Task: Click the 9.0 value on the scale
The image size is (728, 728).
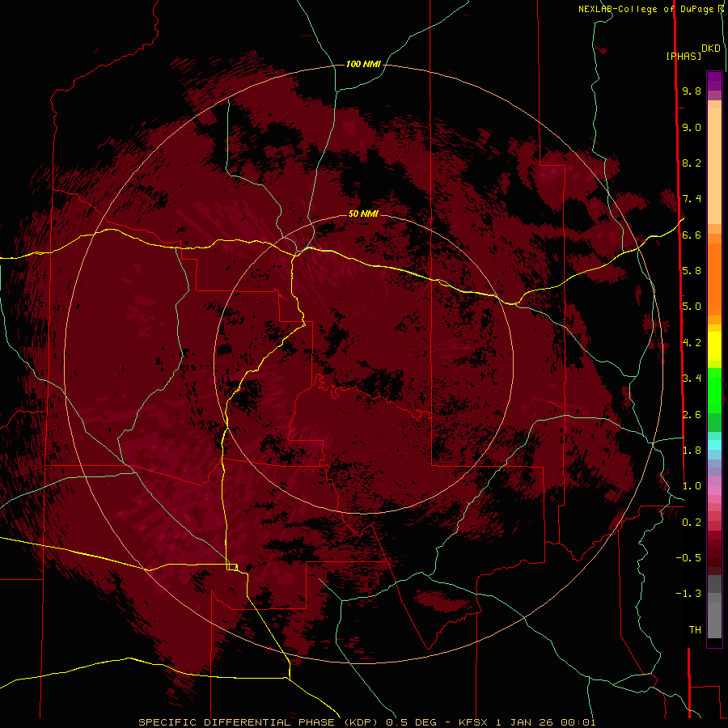Action: tap(692, 127)
